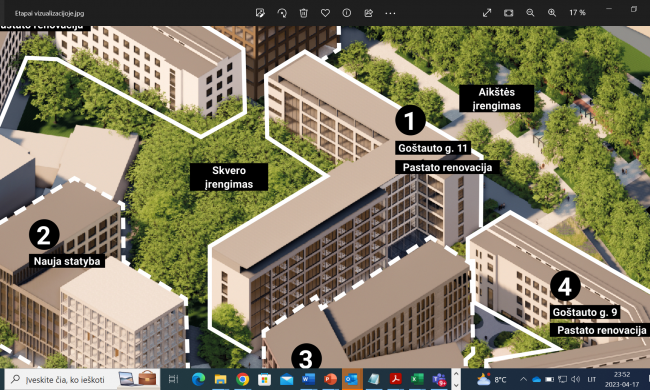Zoom out with the minus magnifier
This screenshot has height=390, width=650.
coord(530,13)
